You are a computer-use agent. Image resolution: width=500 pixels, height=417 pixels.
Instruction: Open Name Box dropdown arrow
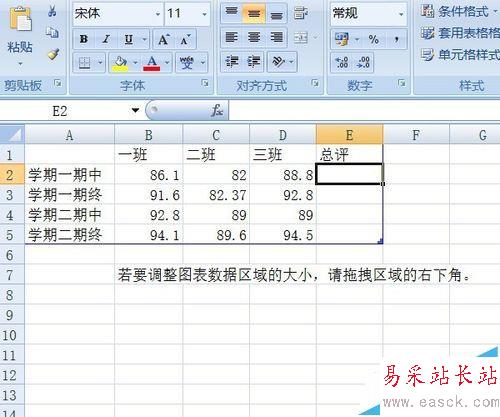(x=135, y=110)
